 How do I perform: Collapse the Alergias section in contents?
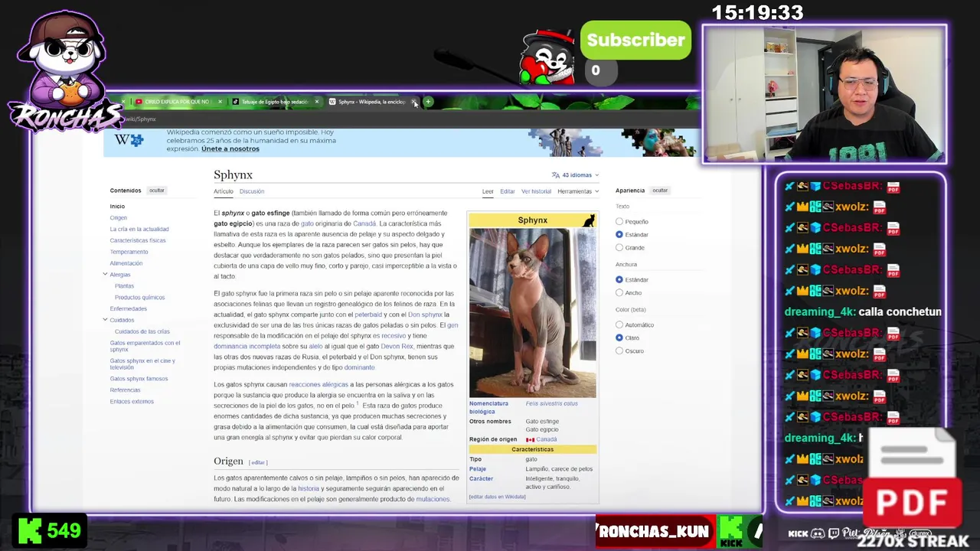click(105, 274)
